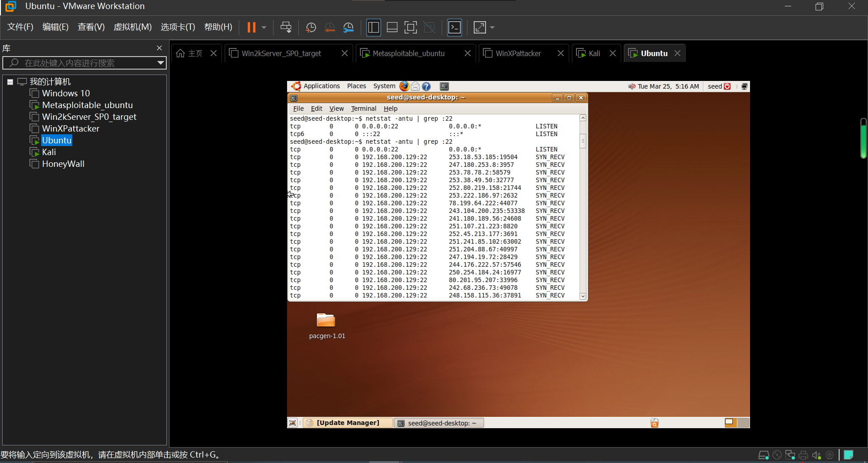
Task: Click the network connection icon in Ubuntu panel
Action: click(x=744, y=86)
